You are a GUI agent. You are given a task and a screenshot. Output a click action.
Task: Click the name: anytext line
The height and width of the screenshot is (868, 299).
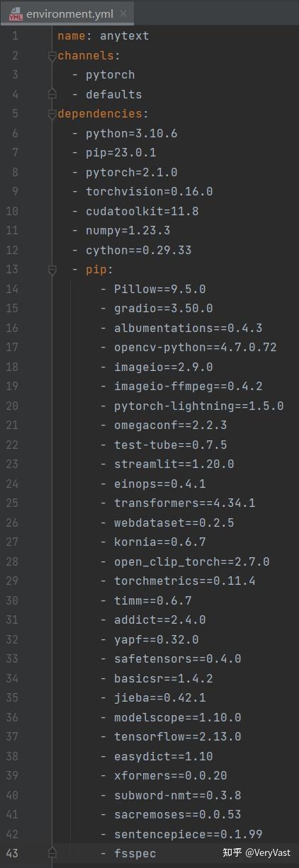click(103, 36)
